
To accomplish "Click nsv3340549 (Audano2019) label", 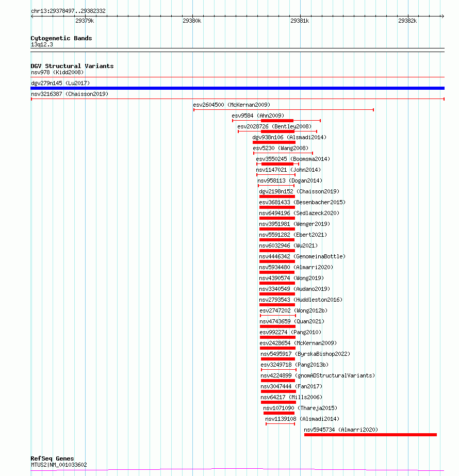I will pos(294,289).
